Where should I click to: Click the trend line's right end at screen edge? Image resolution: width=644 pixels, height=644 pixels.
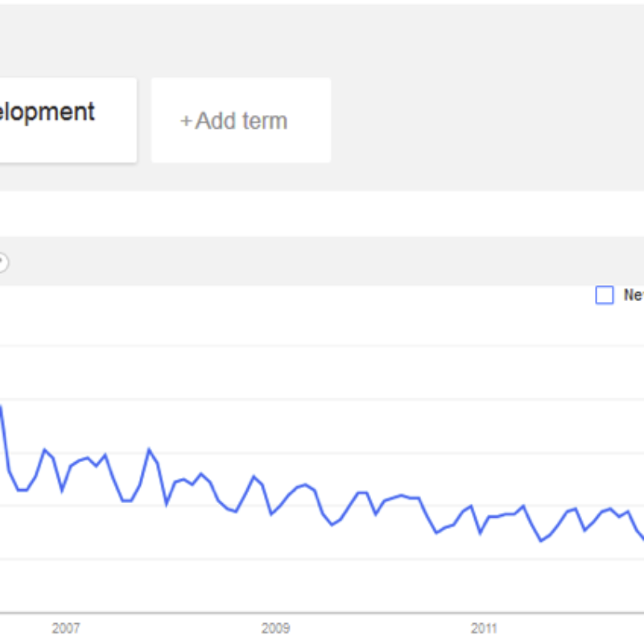tap(642, 538)
